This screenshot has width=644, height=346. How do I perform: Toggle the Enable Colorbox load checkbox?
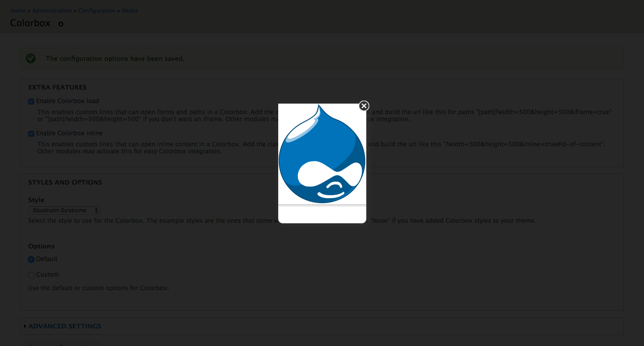point(31,102)
